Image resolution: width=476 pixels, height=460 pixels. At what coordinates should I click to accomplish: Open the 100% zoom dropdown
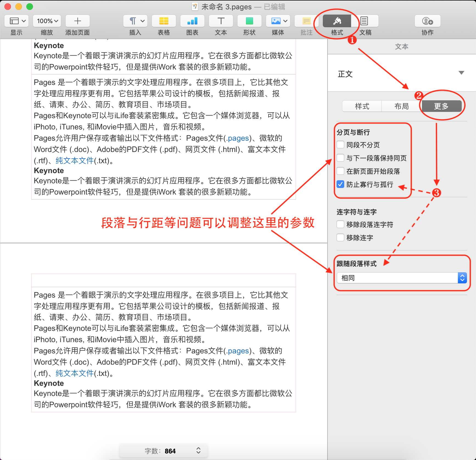(47, 21)
